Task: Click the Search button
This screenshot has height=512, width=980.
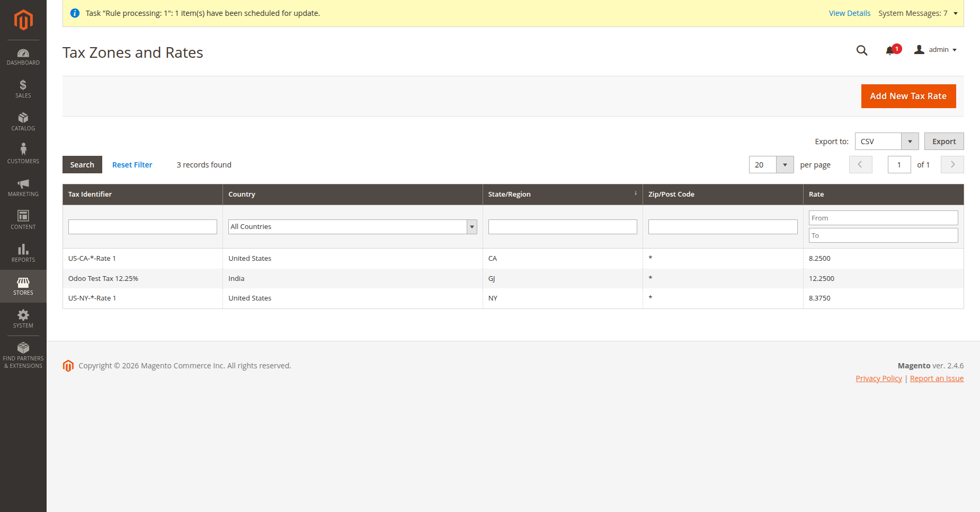Action: tap(82, 165)
